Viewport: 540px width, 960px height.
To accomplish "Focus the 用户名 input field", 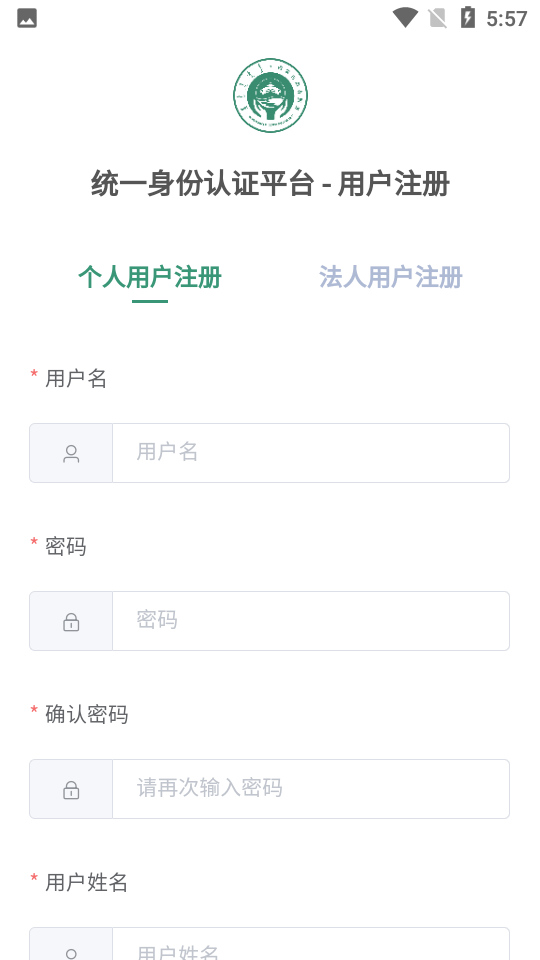I will click(311, 453).
